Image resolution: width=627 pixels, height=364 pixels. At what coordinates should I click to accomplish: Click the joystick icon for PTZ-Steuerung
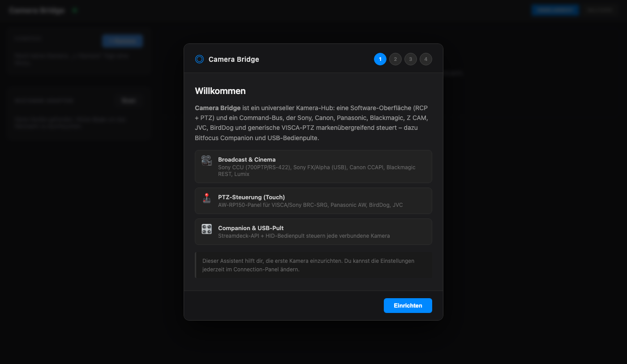pyautogui.click(x=206, y=198)
